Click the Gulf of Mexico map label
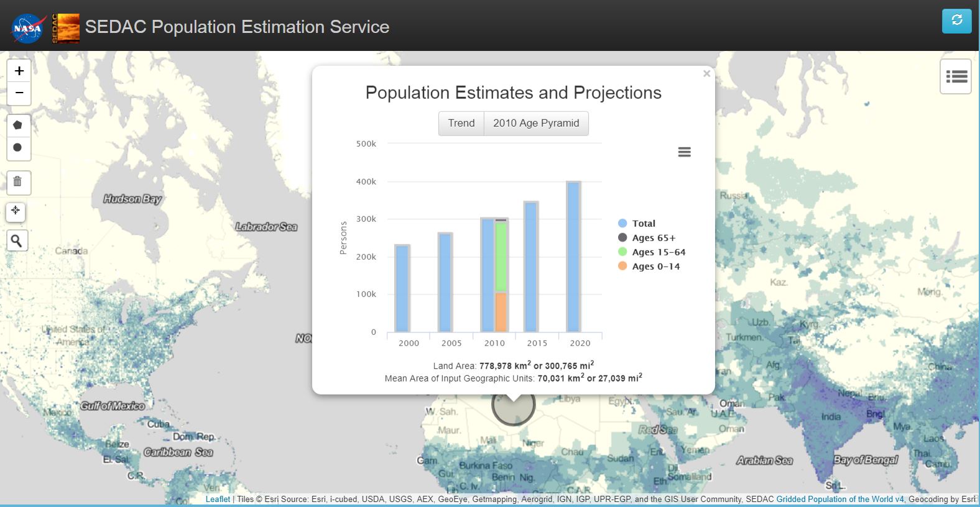Screen dimensions: 980x507 pyautogui.click(x=113, y=406)
